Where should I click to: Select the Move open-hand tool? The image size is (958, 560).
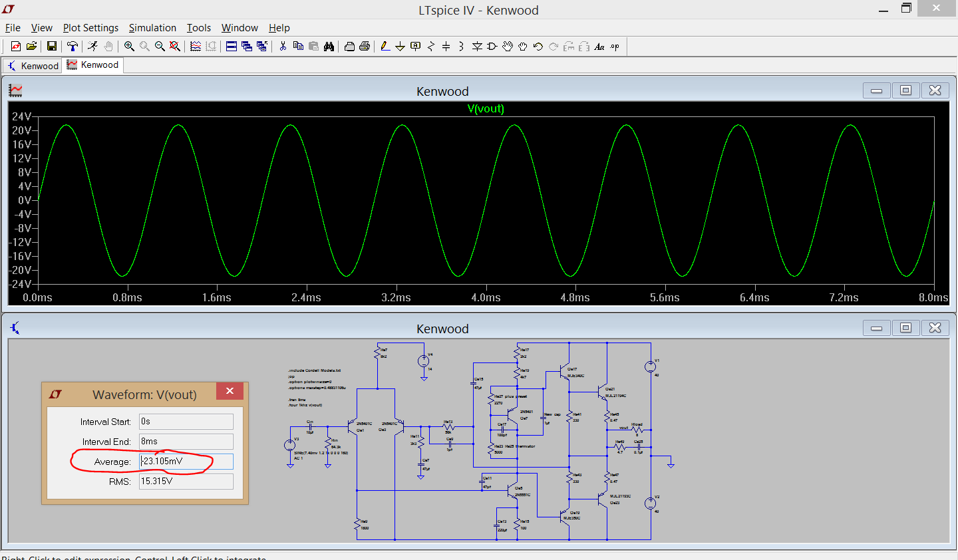coord(508,46)
